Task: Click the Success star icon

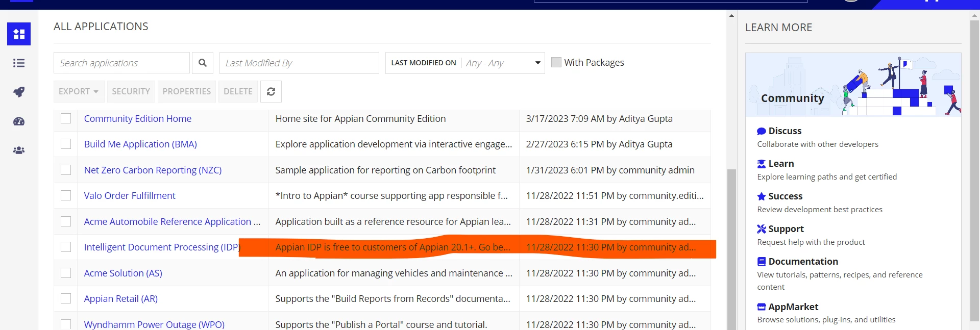Action: [x=762, y=196]
